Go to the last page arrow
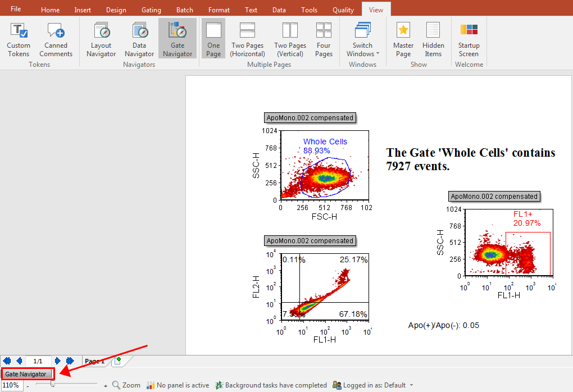Viewport: 573px width, 392px height. coord(70,361)
